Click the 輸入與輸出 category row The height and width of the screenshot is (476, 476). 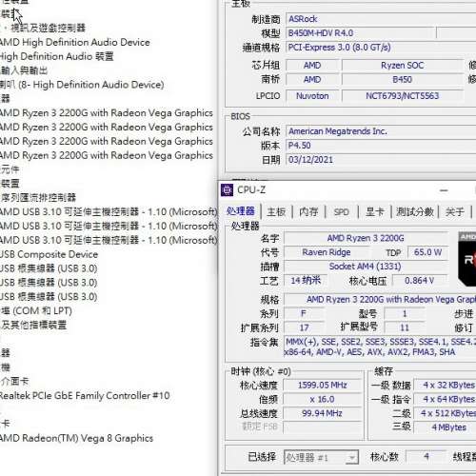(x=24, y=70)
